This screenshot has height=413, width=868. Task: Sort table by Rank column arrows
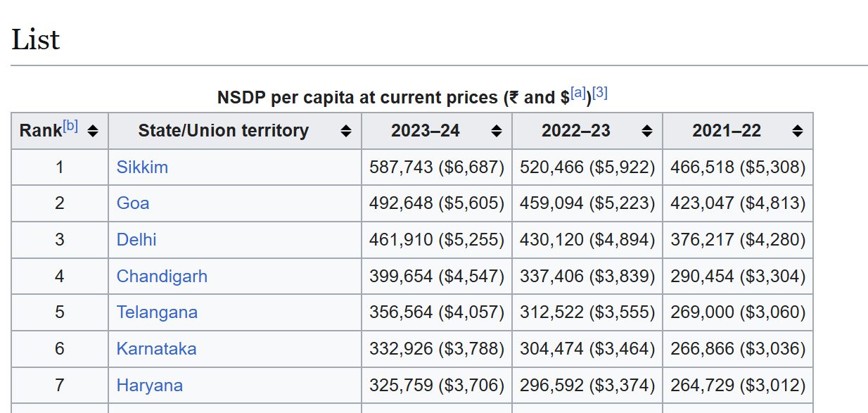pyautogui.click(x=93, y=131)
